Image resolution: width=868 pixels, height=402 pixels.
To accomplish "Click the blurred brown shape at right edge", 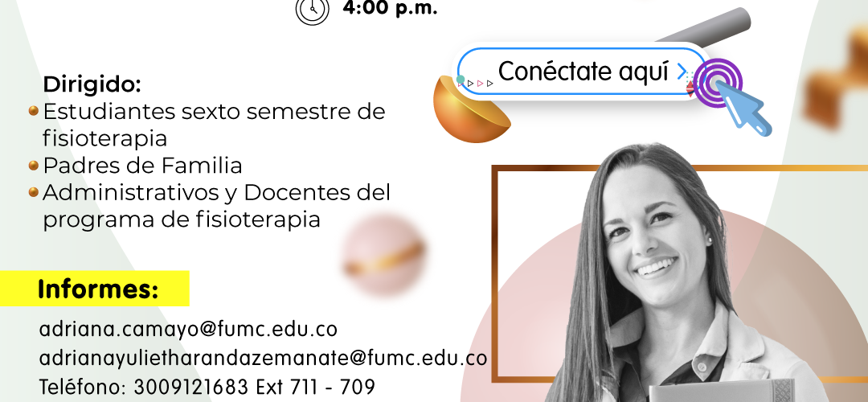I will click(x=836, y=77).
